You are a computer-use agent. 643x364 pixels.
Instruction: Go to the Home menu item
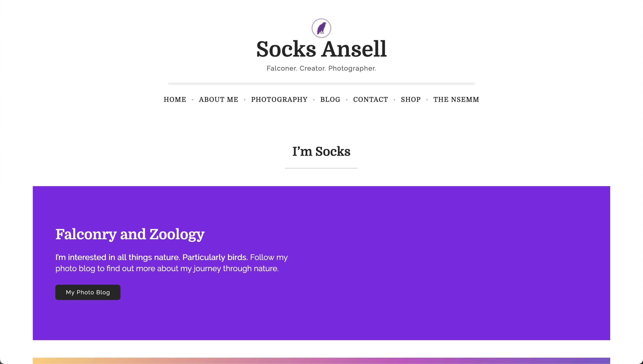175,99
